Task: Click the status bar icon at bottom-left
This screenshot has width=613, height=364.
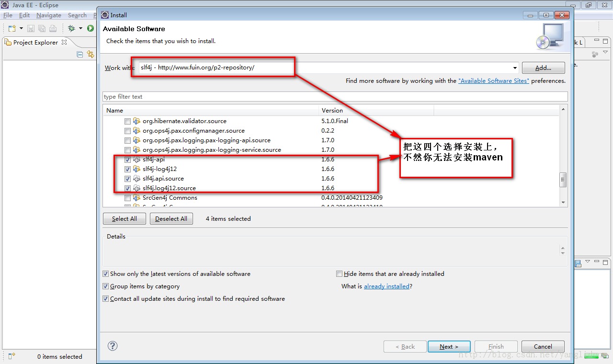Action: coord(12,356)
